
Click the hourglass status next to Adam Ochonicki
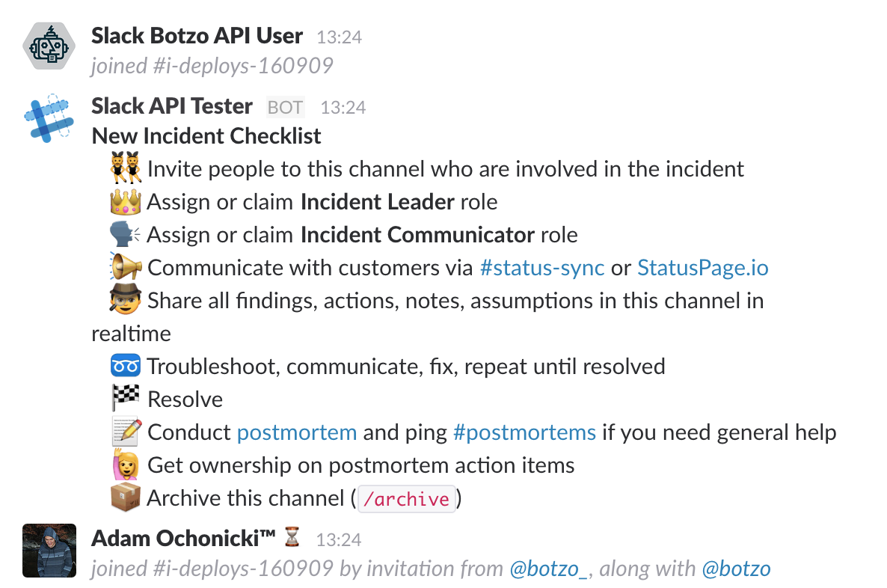pos(292,536)
